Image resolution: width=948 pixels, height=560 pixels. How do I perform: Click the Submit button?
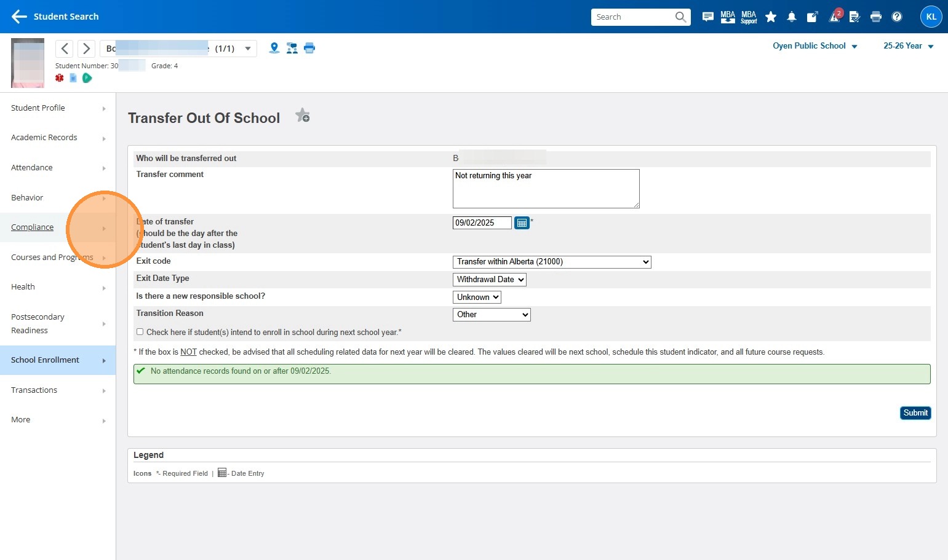click(x=915, y=413)
